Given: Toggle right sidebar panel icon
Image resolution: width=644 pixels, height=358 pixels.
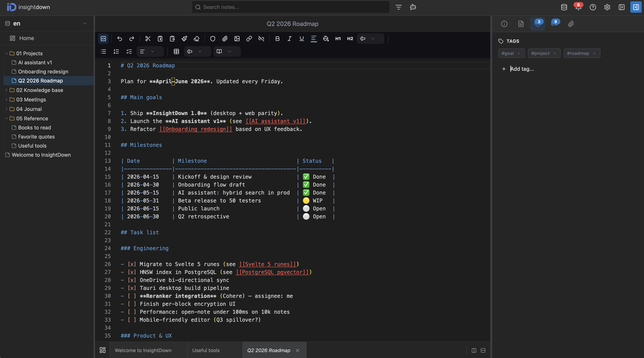Looking at the screenshot, I should pyautogui.click(x=636, y=7).
